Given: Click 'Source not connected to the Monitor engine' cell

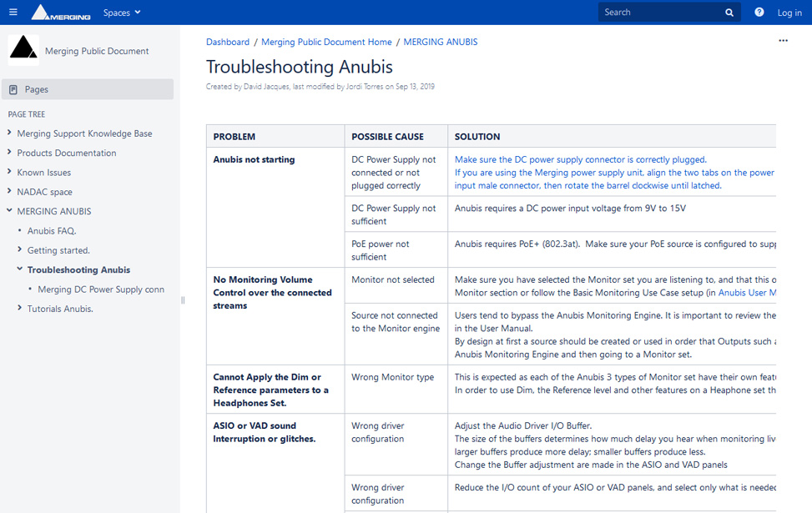Looking at the screenshot, I should pos(396,334).
